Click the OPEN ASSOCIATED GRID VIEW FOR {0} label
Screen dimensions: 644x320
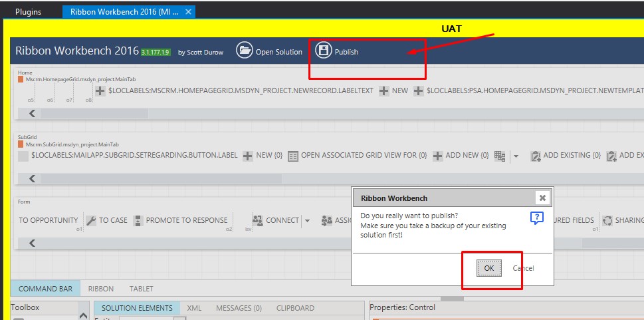pyautogui.click(x=364, y=156)
